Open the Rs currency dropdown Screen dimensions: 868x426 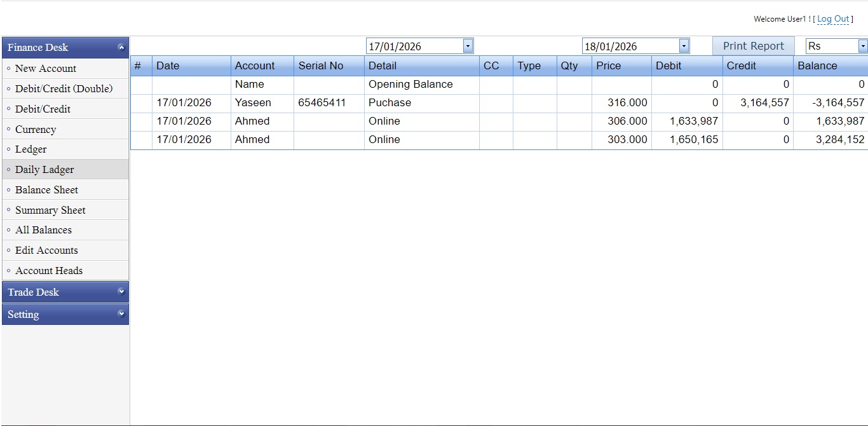[862, 46]
